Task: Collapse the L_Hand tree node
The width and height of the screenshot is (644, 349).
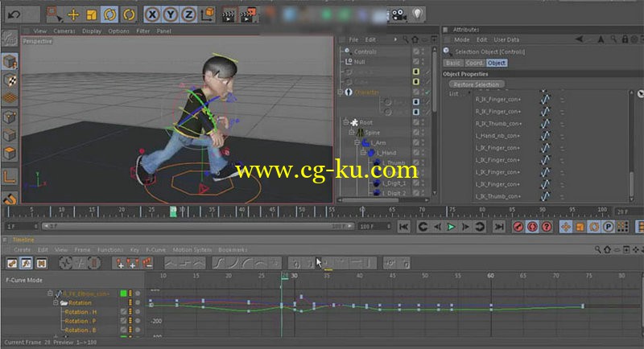Action: (x=363, y=152)
